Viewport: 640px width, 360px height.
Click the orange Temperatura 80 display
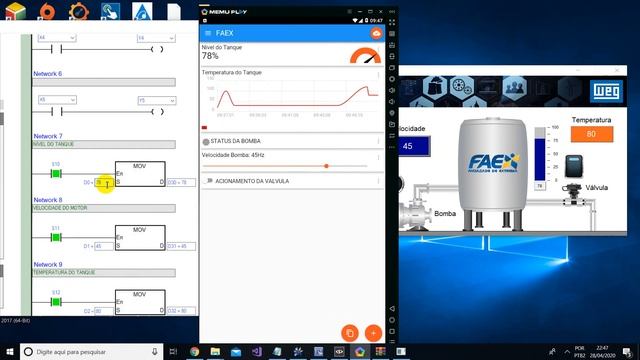pyautogui.click(x=591, y=134)
